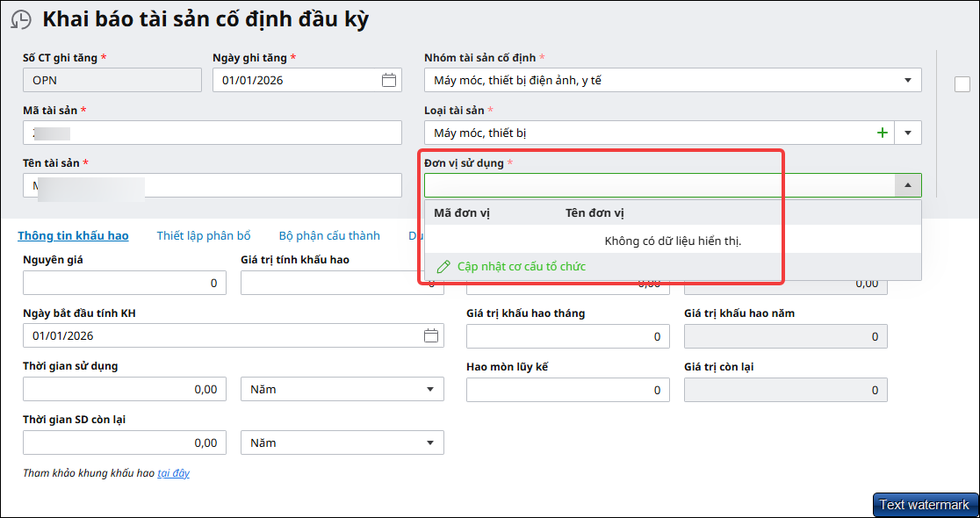Expand Nhóm tài sản cố định dropdown

tap(908, 80)
